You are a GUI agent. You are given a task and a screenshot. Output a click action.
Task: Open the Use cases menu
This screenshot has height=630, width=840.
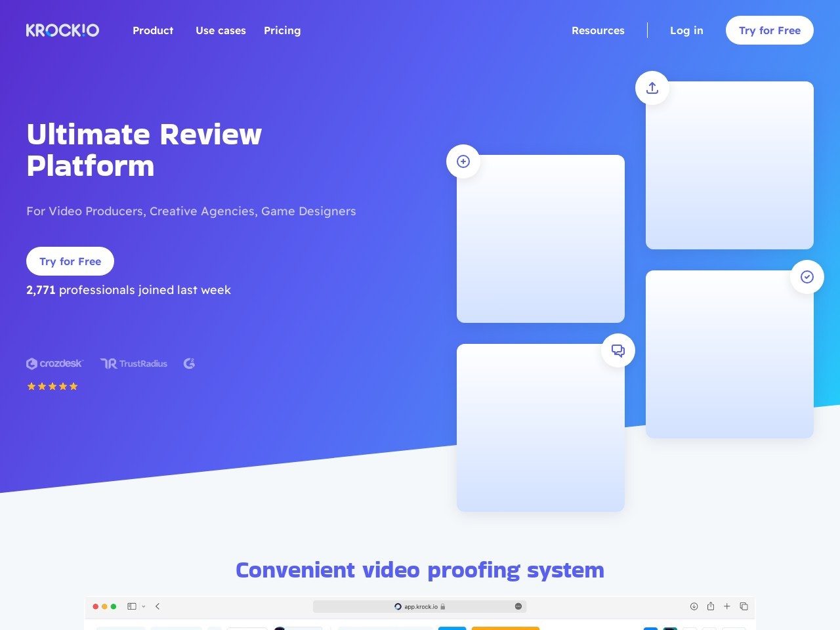pos(220,30)
